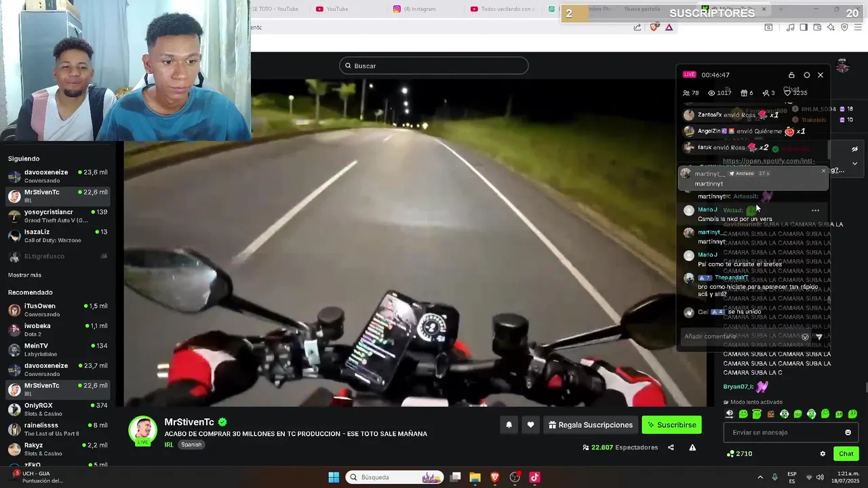868x488 pixels.
Task: Open the options dots on Mario J comment
Action: tap(815, 211)
